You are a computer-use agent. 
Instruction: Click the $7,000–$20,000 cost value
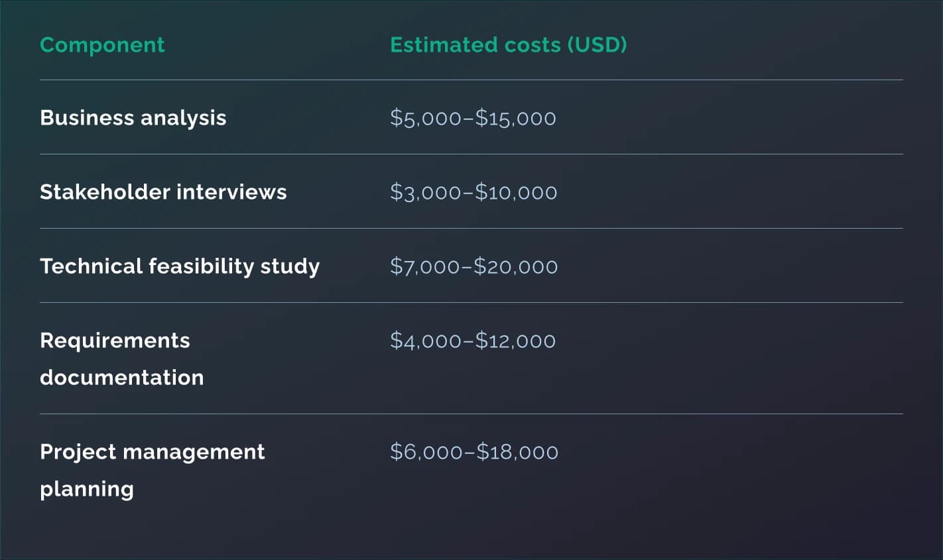(473, 266)
